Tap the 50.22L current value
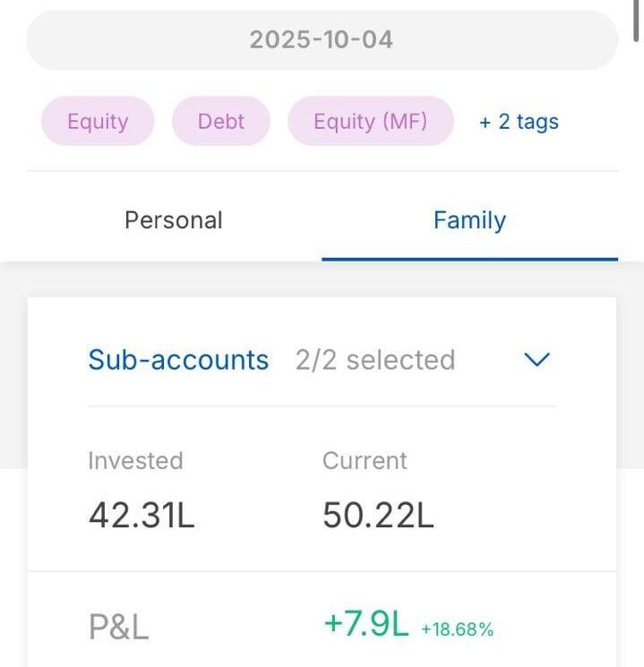This screenshot has height=667, width=644. pyautogui.click(x=378, y=515)
